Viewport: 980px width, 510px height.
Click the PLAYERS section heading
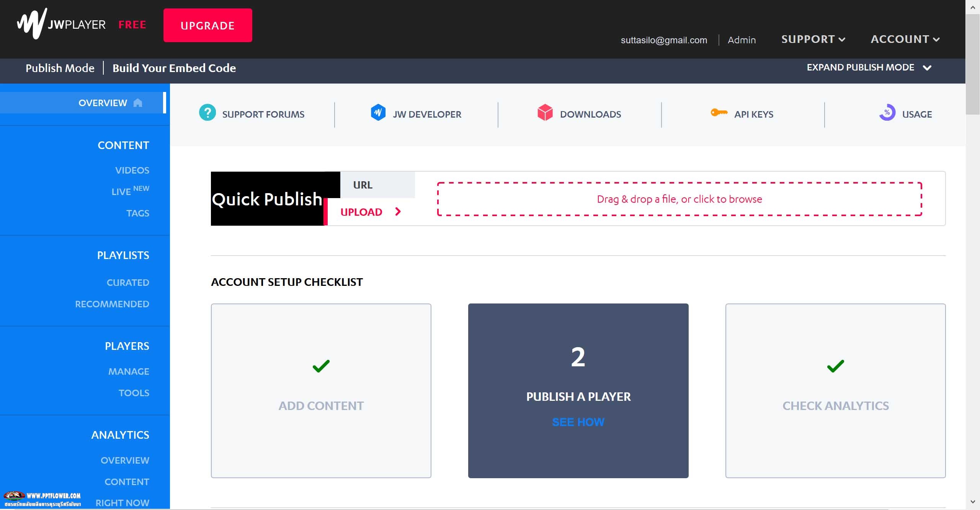(x=127, y=346)
